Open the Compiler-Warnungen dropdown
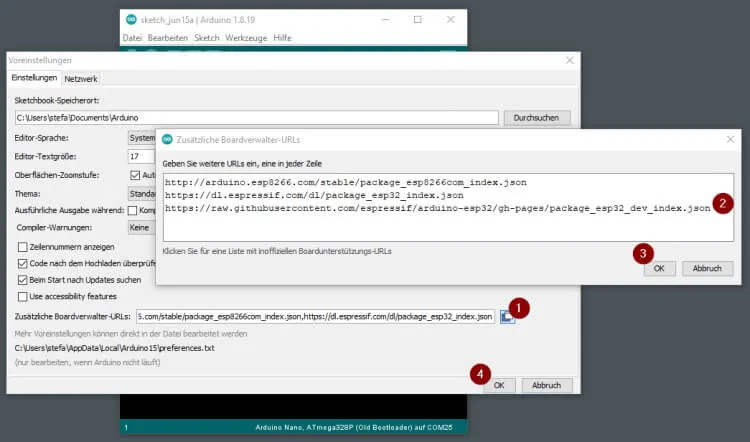The image size is (750, 442). [142, 228]
